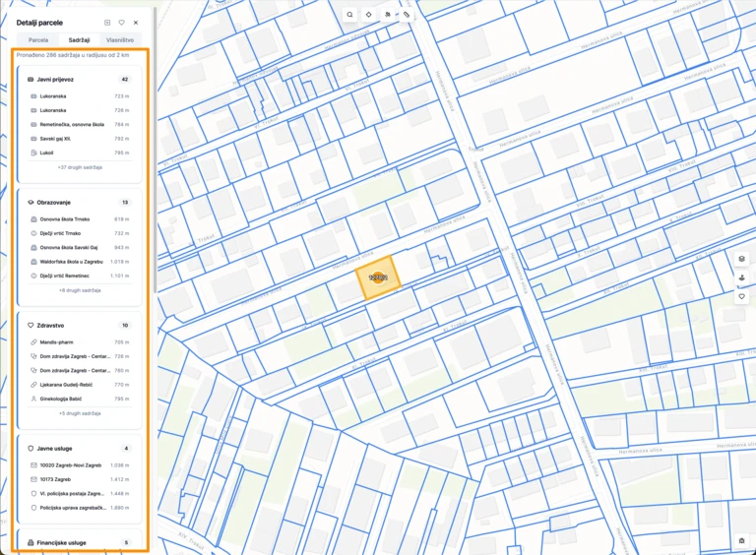Show +5 drugih sadržaja under Zdravstvo
756x555 pixels.
pyautogui.click(x=81, y=413)
